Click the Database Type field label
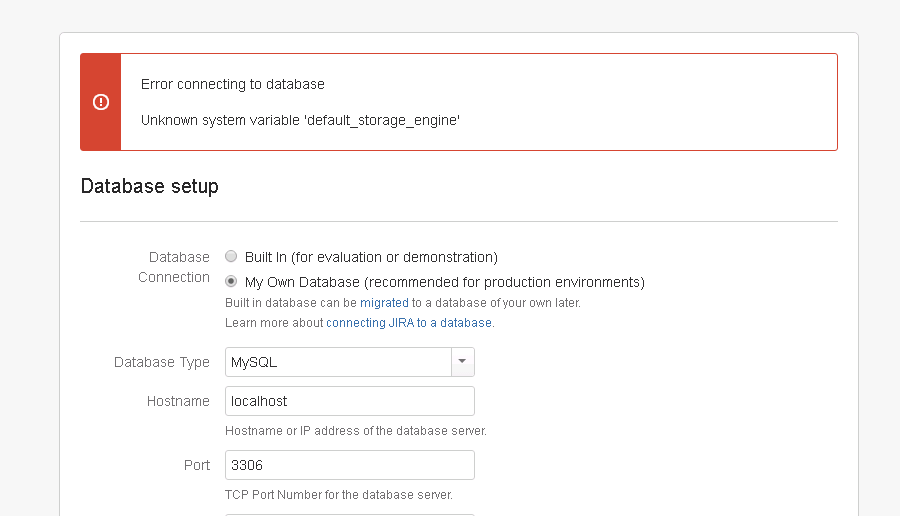This screenshot has height=516, width=900. [x=162, y=362]
